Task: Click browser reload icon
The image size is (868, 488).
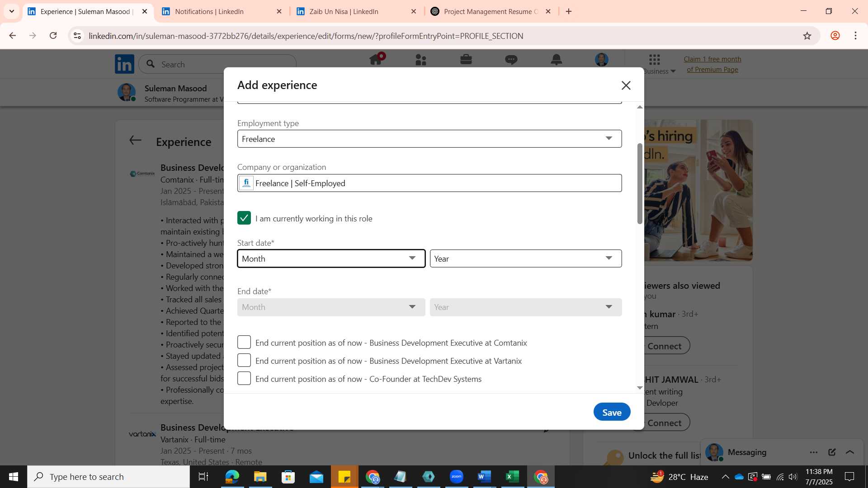Action: pos(53,36)
